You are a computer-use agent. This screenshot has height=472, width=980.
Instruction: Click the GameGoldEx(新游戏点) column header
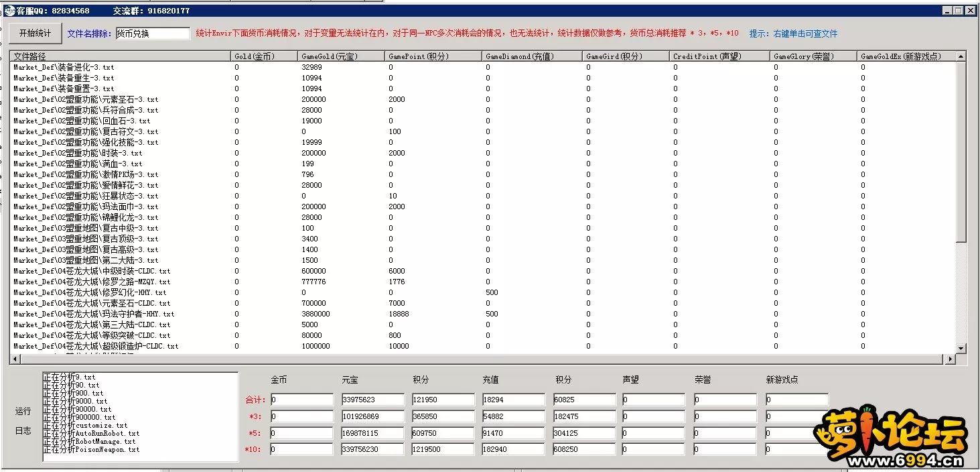906,57
